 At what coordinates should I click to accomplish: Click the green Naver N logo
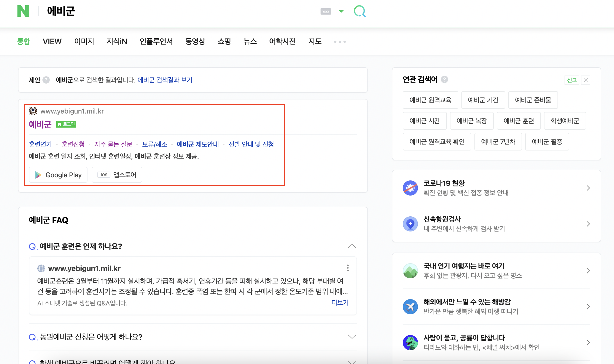pyautogui.click(x=23, y=11)
